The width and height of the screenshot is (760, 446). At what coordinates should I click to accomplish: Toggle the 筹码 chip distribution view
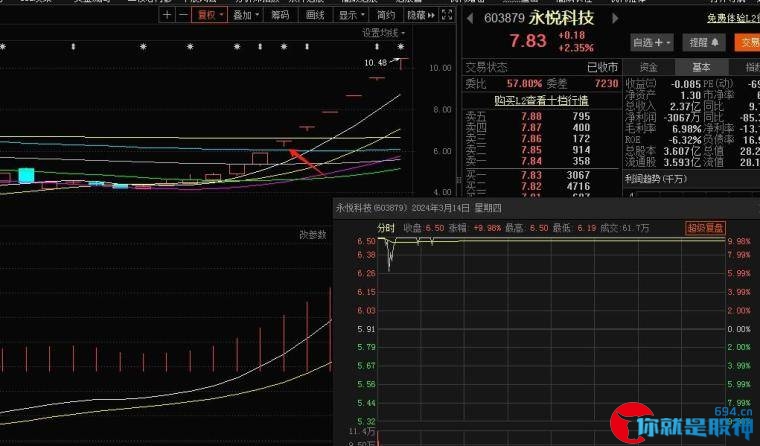(x=280, y=15)
